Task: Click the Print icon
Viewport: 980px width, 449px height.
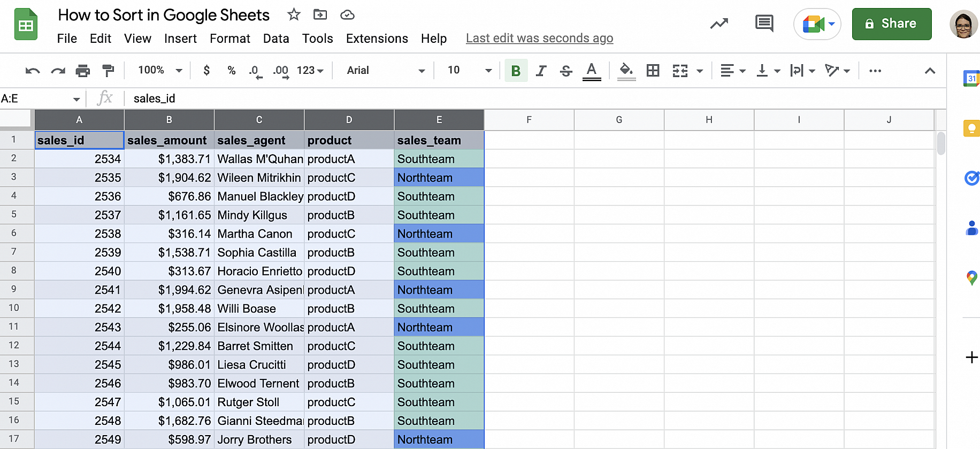Action: click(x=82, y=71)
